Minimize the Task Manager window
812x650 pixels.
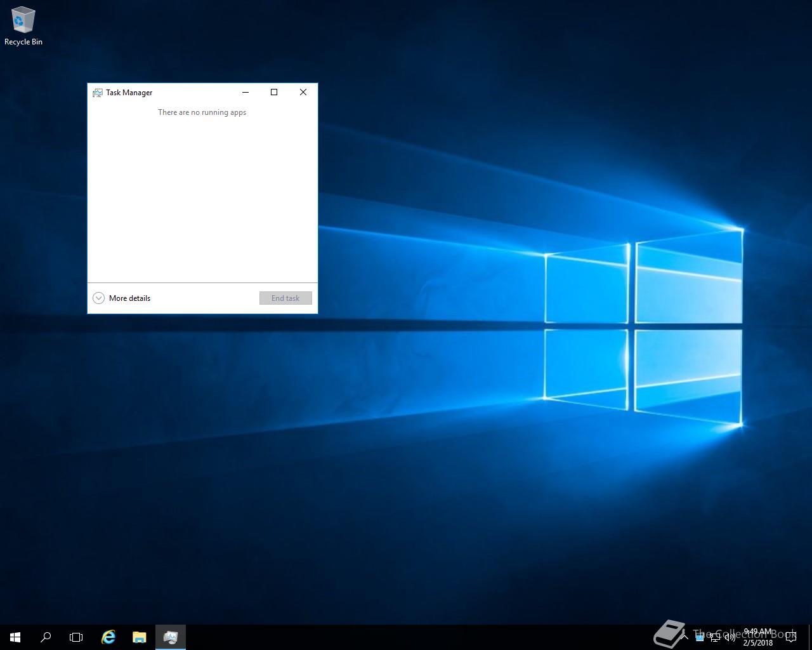click(246, 92)
